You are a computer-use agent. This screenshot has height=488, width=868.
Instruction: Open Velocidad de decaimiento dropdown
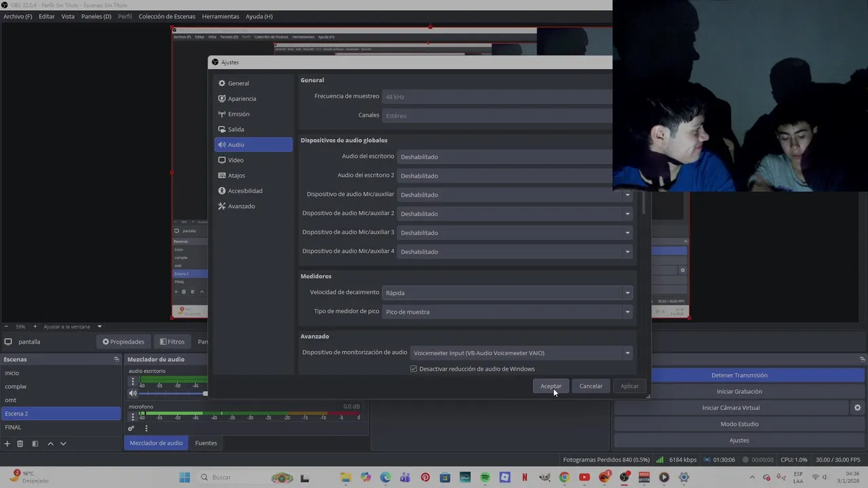tap(508, 293)
